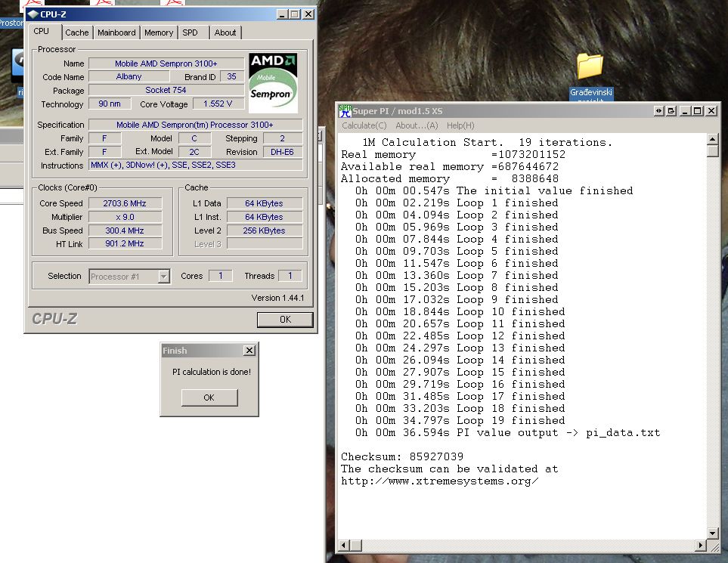This screenshot has height=563, width=728.
Task: Expand the Processor #1 selection dropdown
Action: click(x=163, y=277)
